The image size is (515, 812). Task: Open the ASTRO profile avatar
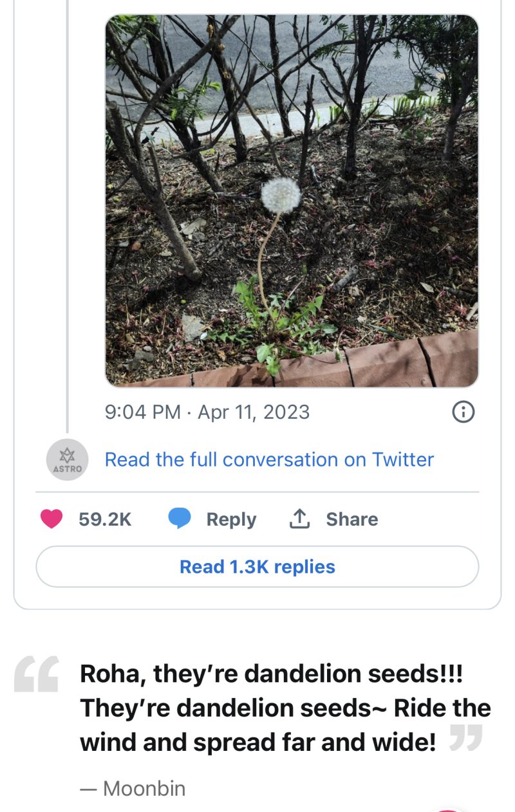click(x=67, y=461)
